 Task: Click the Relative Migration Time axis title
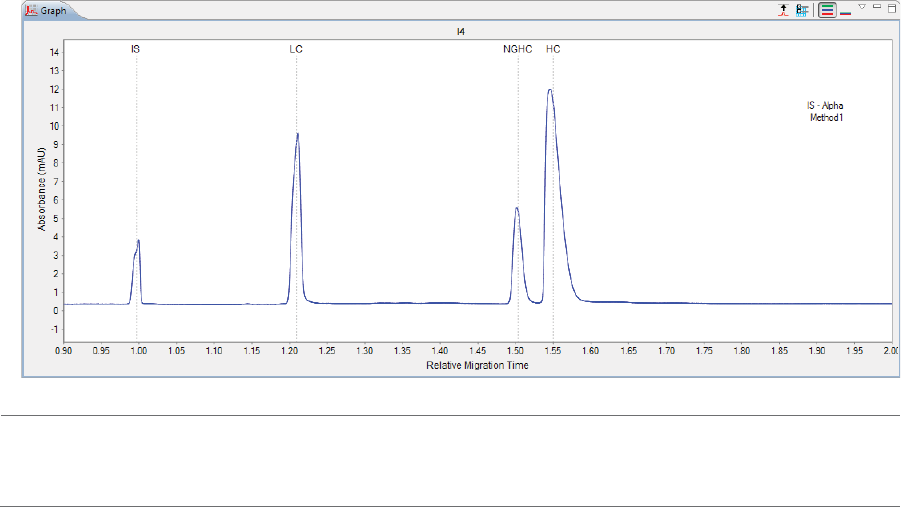point(477,365)
